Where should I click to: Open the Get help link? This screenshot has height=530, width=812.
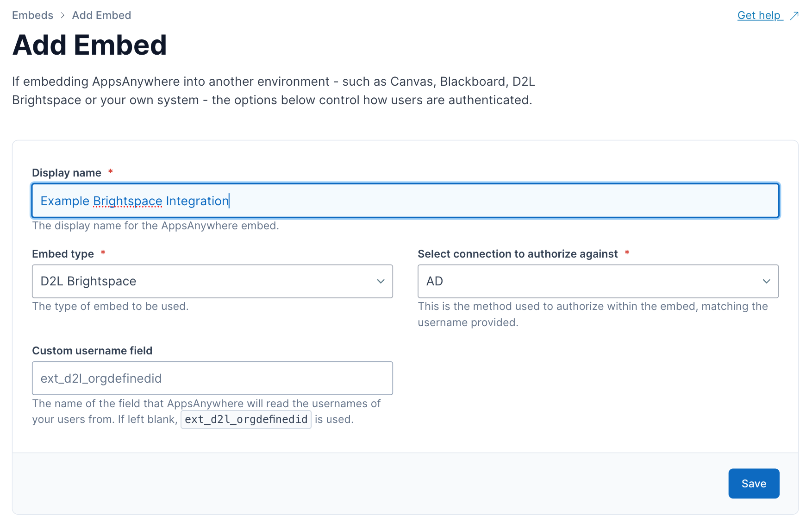760,15
